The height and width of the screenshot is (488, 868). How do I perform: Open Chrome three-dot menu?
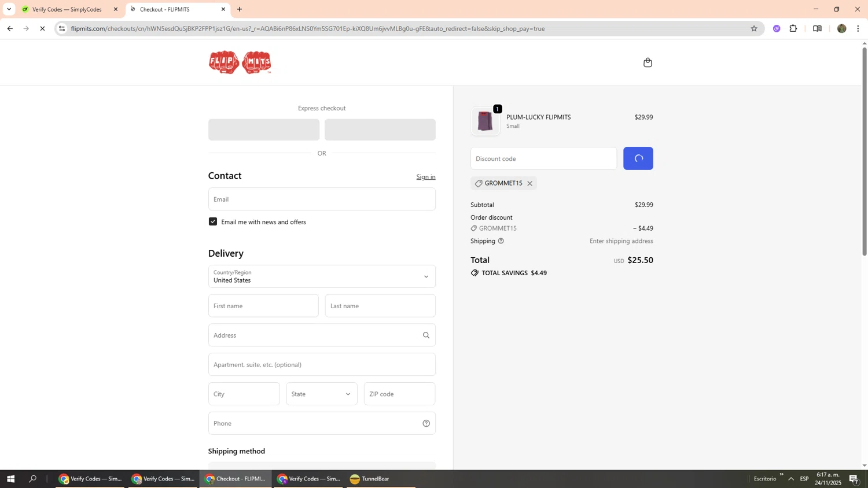[858, 28]
